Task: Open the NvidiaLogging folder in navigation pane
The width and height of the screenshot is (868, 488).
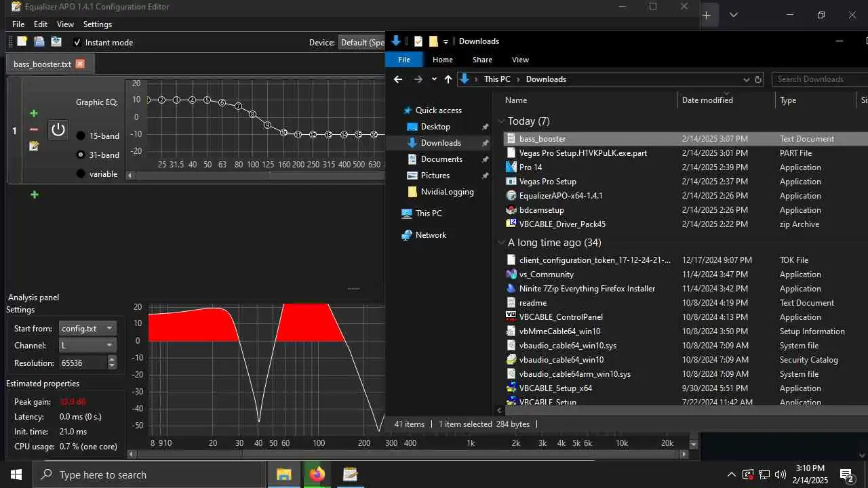Action: tap(447, 192)
